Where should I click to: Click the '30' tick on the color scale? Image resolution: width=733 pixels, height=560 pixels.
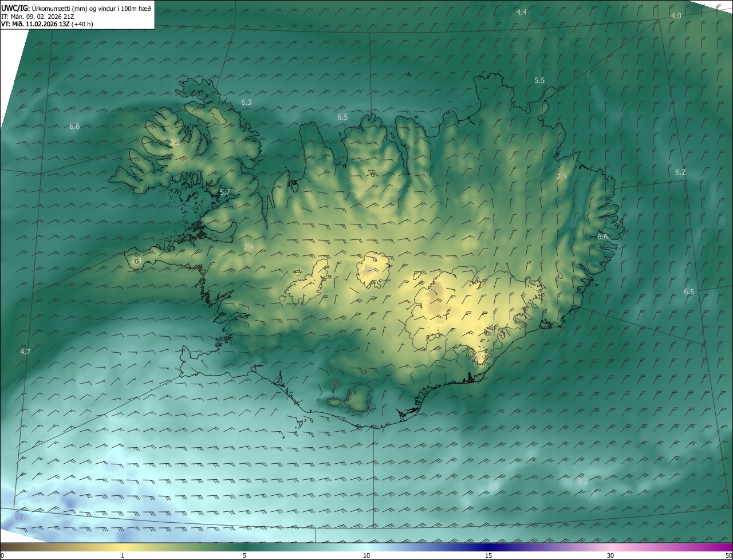pos(610,555)
